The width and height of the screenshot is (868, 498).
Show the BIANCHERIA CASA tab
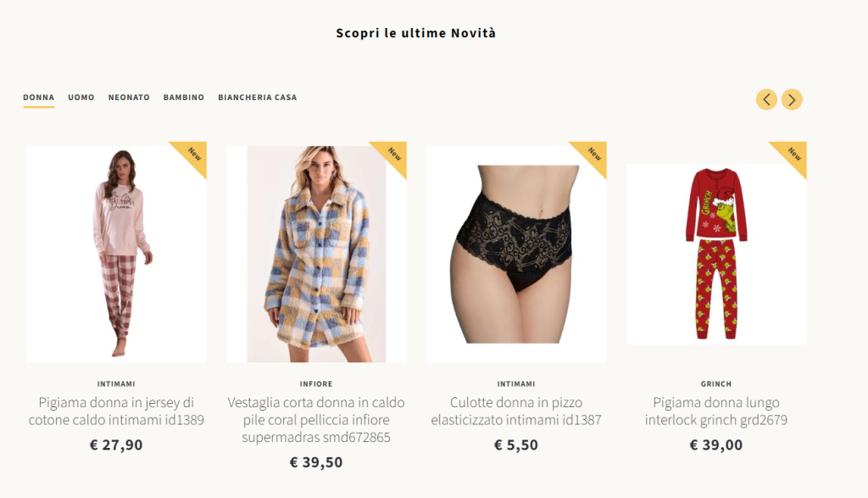point(258,98)
